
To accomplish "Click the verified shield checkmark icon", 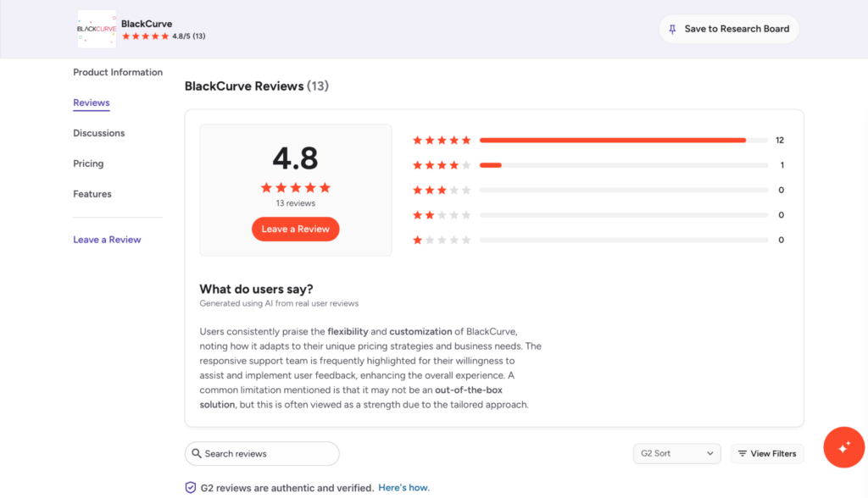I will click(x=191, y=488).
